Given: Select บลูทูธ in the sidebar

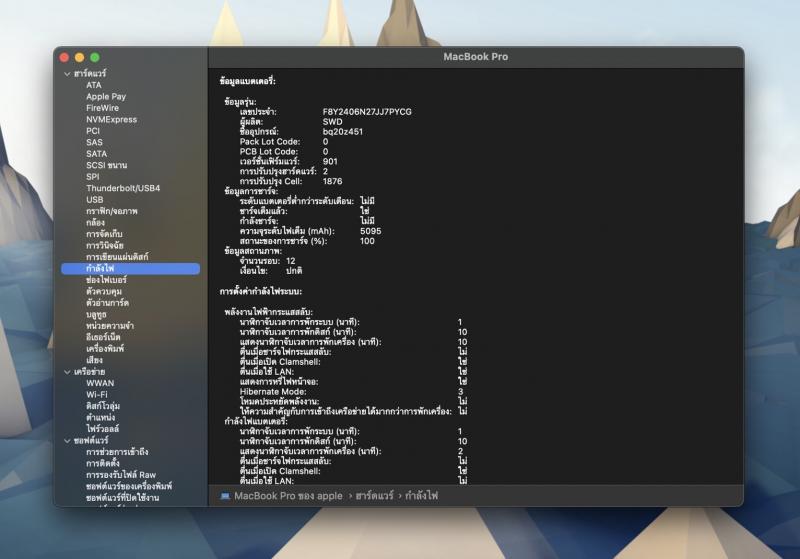Looking at the screenshot, I should tap(96, 315).
